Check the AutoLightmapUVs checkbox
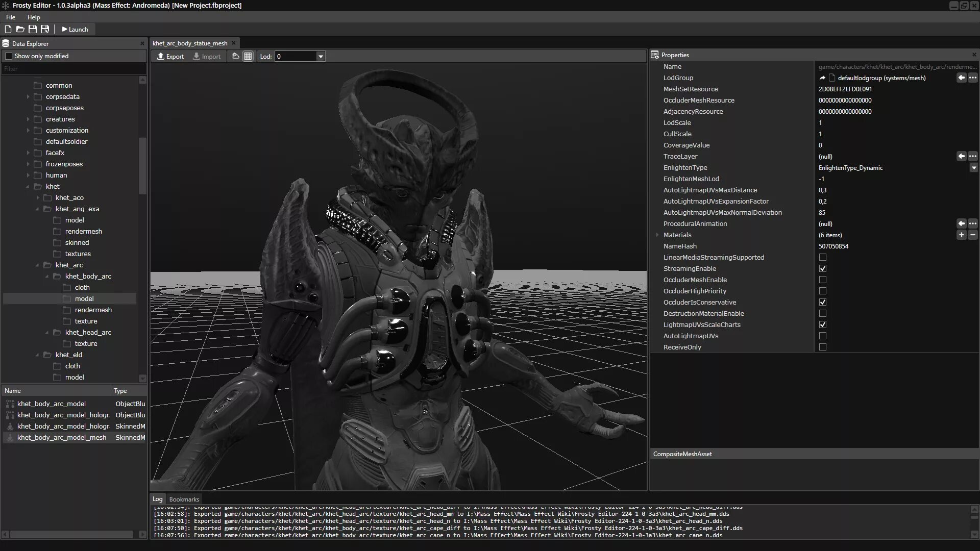Viewport: 980px width, 551px height. (823, 336)
